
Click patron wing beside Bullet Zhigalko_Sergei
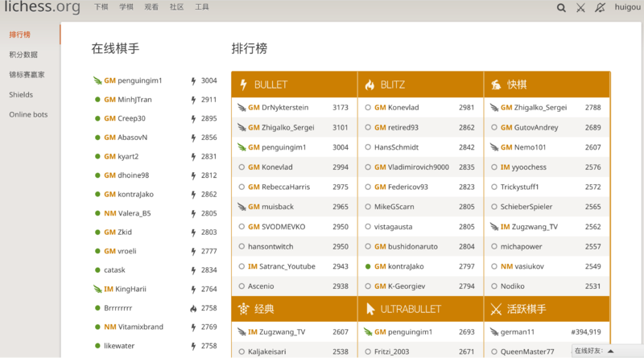[242, 128]
